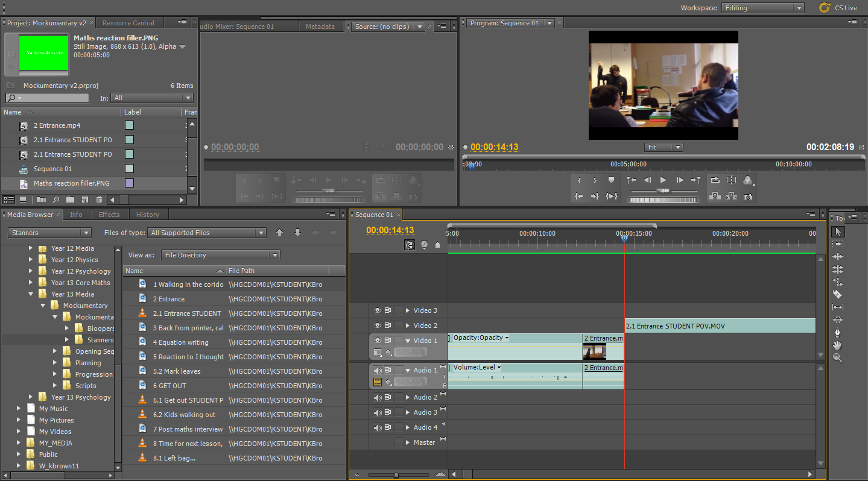Click Export Frame camera icon in Program monitor
The width and height of the screenshot is (868, 481).
tap(748, 196)
